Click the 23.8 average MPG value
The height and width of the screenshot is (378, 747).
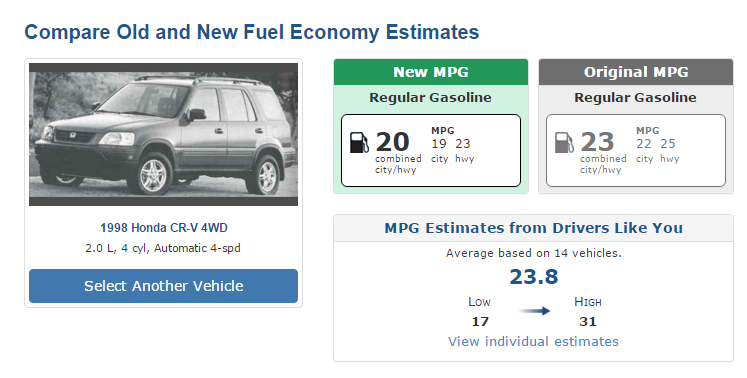click(x=534, y=276)
